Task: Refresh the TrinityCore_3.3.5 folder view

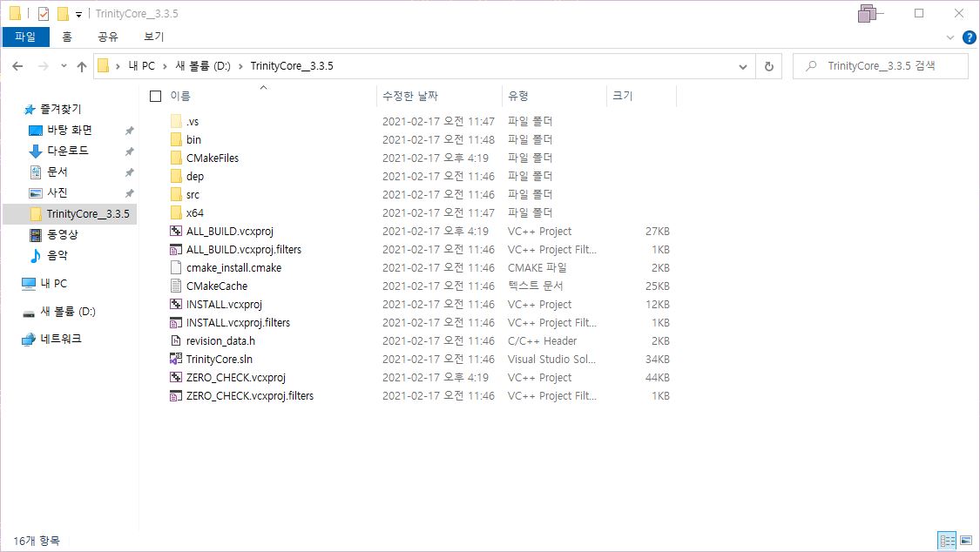Action: (768, 66)
